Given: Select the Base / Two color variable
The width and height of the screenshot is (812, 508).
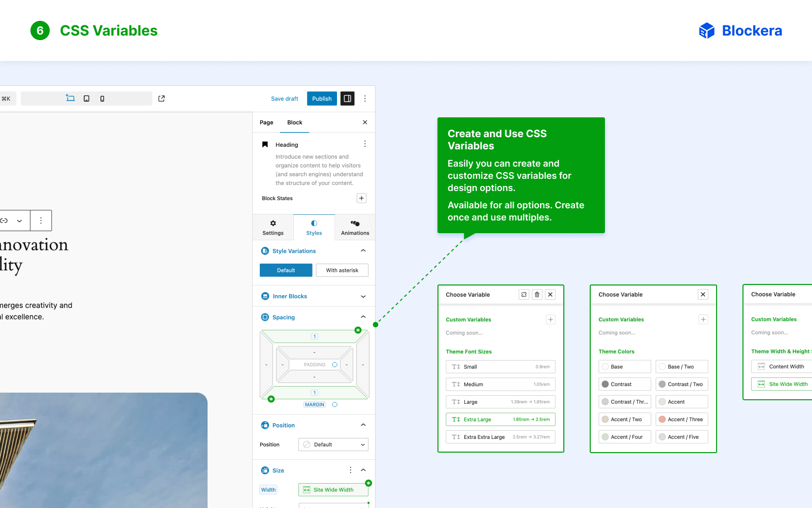Looking at the screenshot, I should tap(682, 367).
